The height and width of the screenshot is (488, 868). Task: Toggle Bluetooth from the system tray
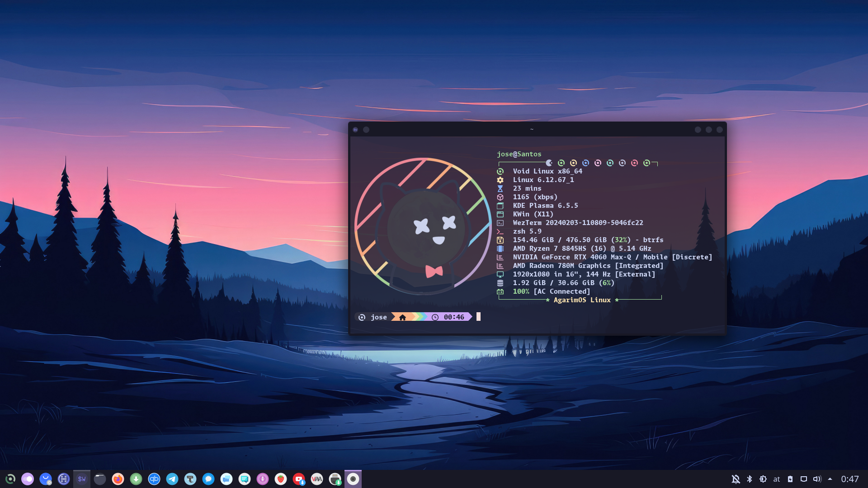click(750, 479)
